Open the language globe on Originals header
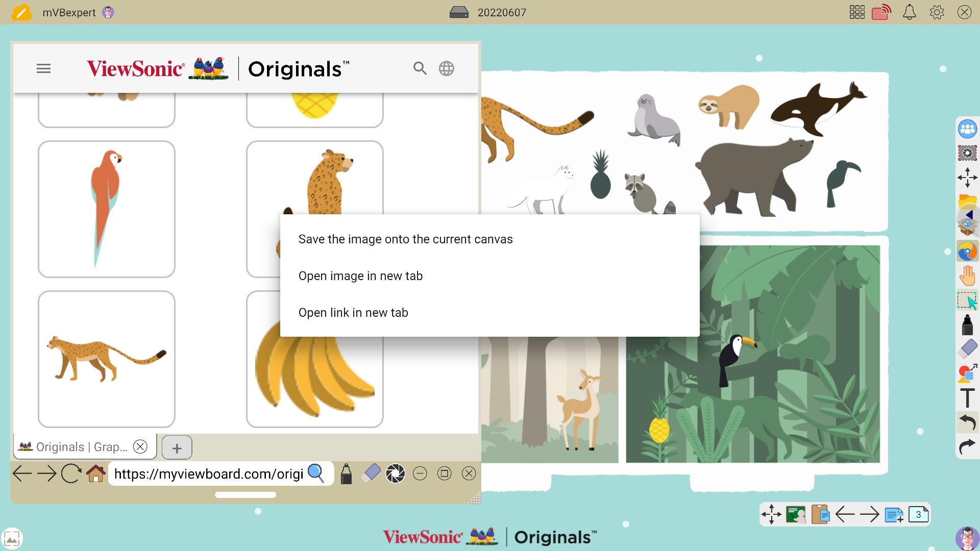This screenshot has width=980, height=551. pyautogui.click(x=447, y=68)
